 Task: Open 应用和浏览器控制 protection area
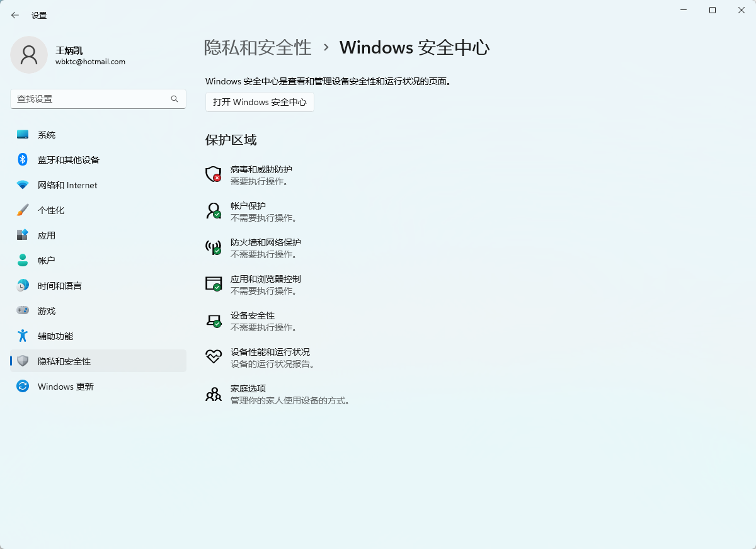click(x=266, y=279)
